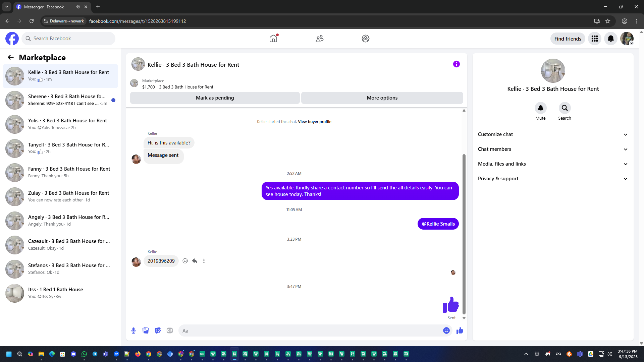
Task: Open WhatsApp from the Windows taskbar
Action: coord(84,354)
